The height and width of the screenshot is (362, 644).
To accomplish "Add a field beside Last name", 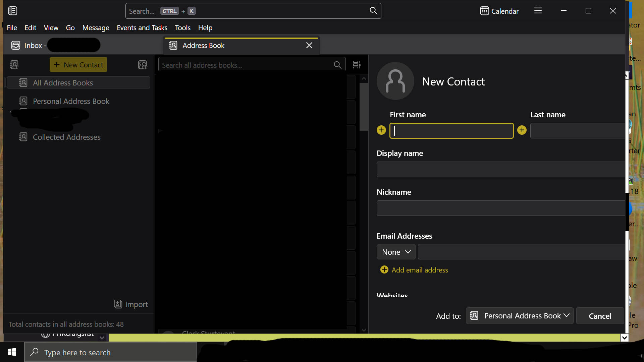I will 522,130.
